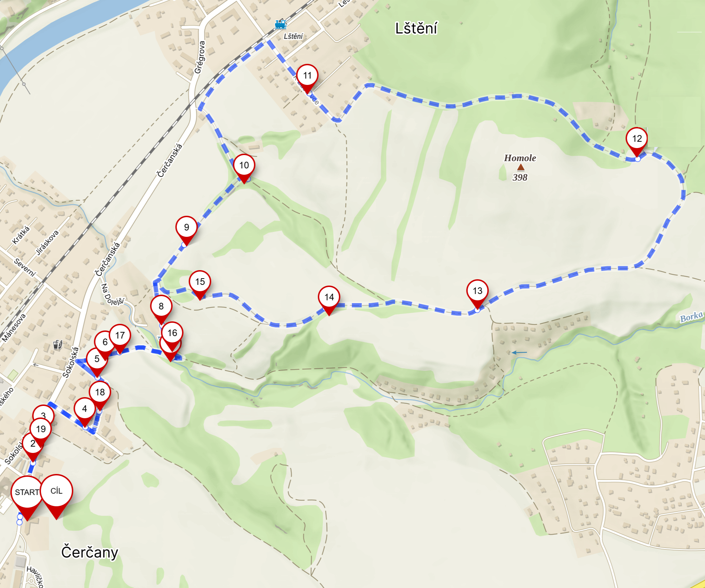
Task: Click the Lštění town label
Action: tap(416, 28)
